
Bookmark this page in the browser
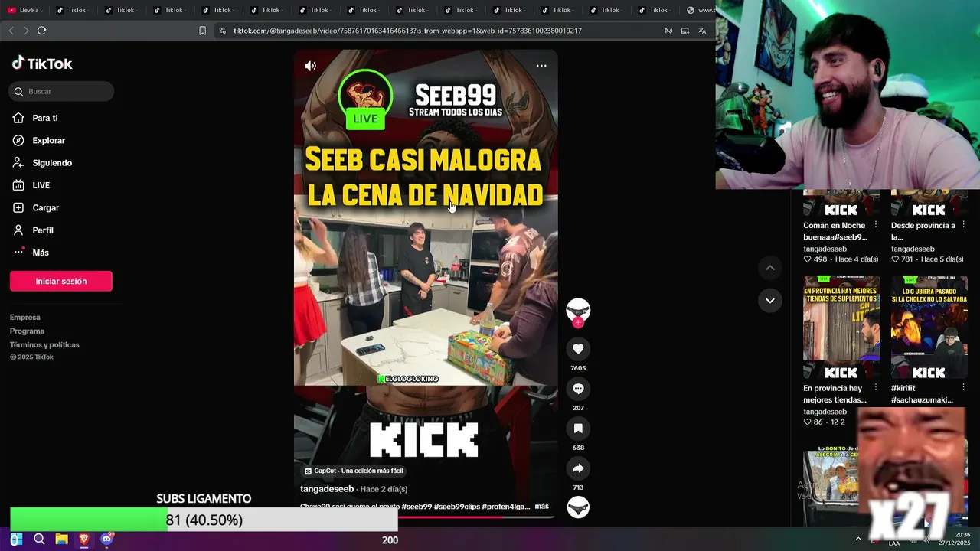[202, 31]
